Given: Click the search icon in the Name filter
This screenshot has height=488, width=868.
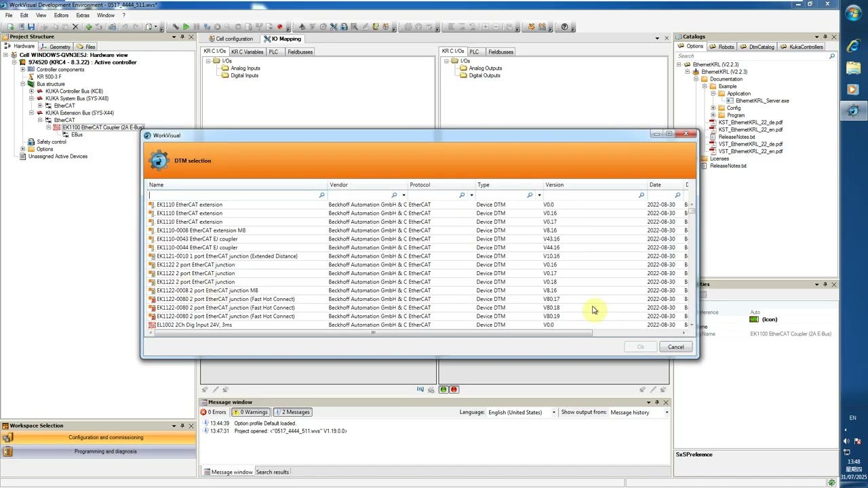Looking at the screenshot, I should (x=322, y=195).
